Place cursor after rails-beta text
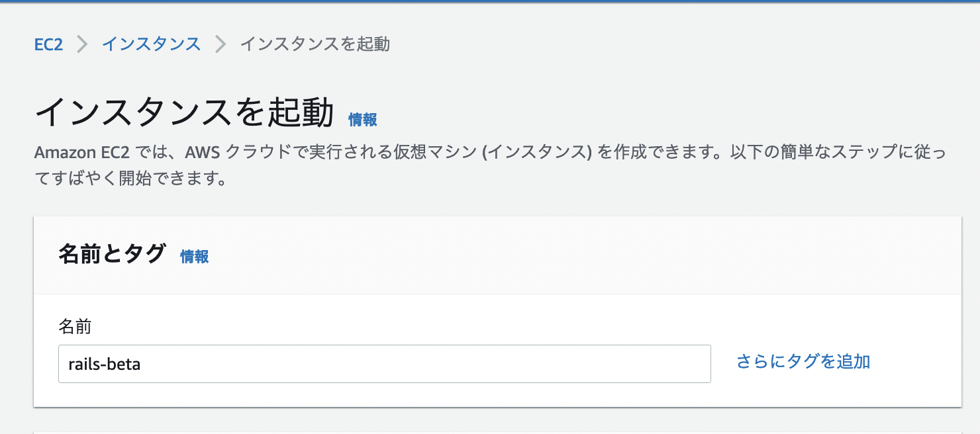The width and height of the screenshot is (980, 434). tap(153, 364)
